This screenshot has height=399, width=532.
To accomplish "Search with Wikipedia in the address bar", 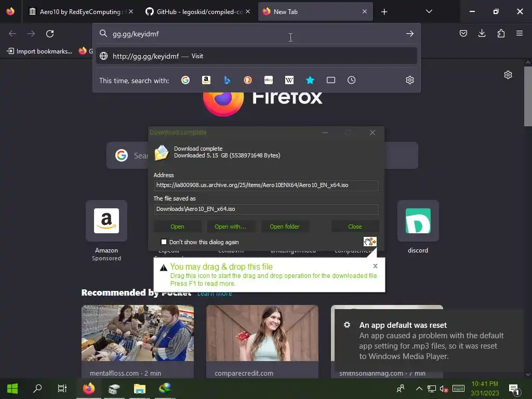I will [289, 80].
